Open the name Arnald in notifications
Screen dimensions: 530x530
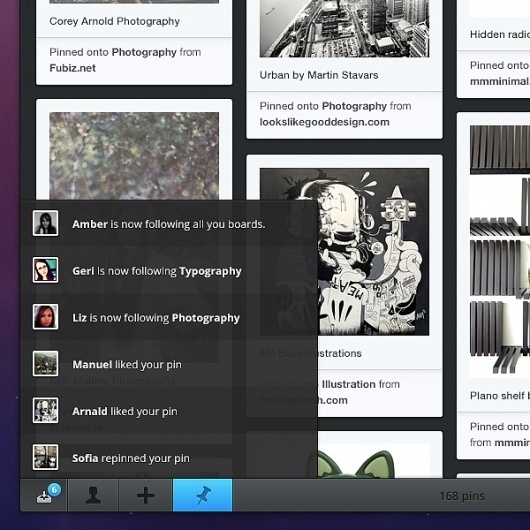(90, 411)
